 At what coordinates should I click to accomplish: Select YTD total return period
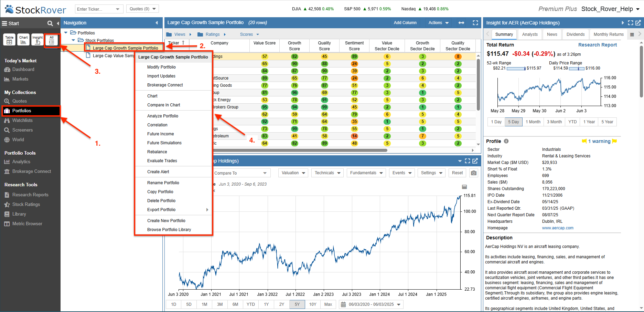[x=572, y=122]
